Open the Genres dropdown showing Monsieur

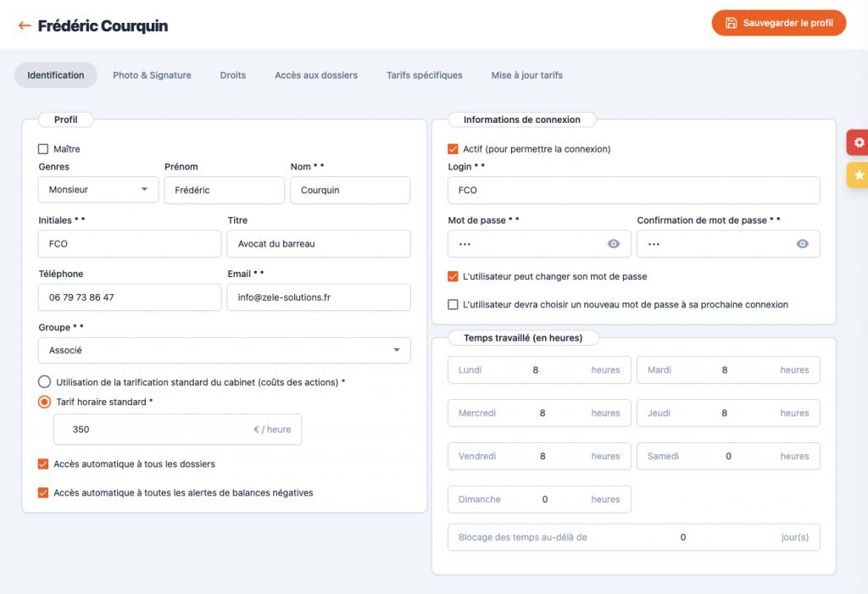pyautogui.click(x=98, y=190)
